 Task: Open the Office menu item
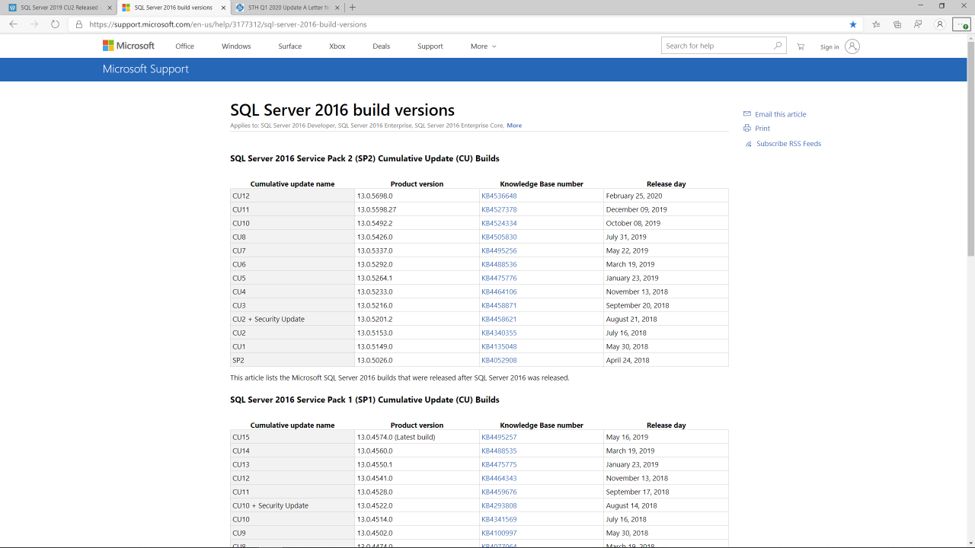click(x=185, y=46)
